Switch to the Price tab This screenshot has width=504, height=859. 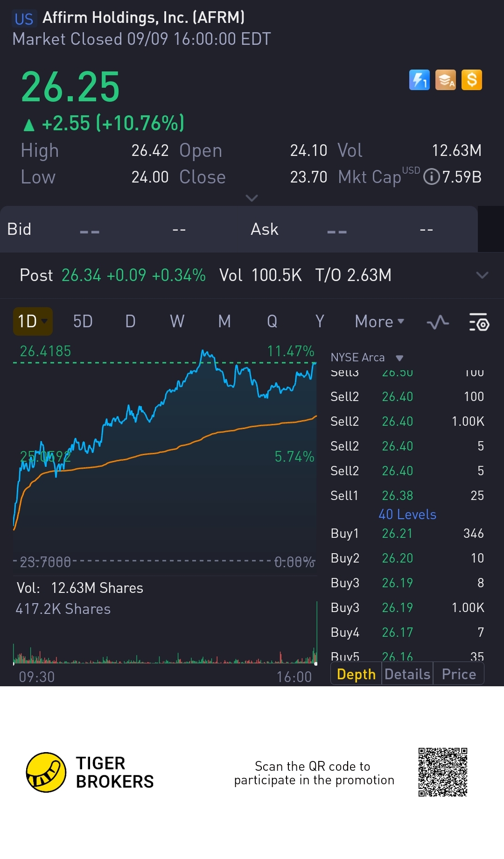(x=459, y=674)
